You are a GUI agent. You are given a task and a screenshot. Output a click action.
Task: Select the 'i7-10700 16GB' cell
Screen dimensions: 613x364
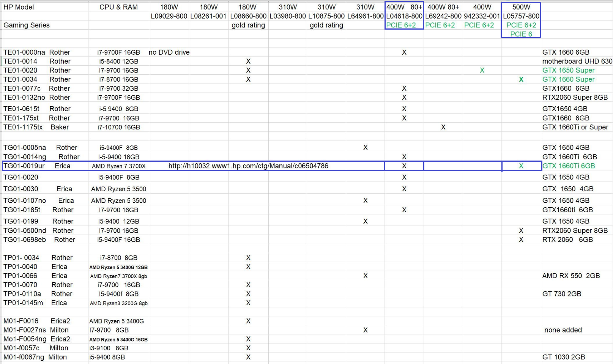tap(118, 127)
